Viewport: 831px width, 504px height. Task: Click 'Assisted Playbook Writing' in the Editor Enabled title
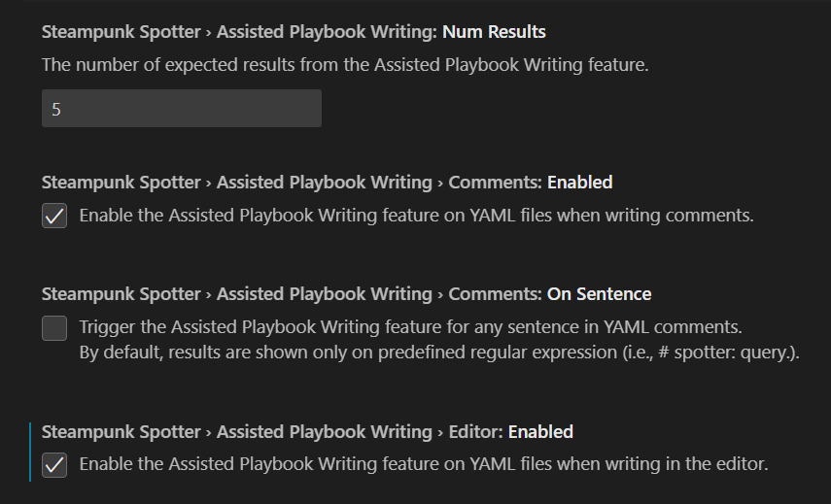click(324, 432)
